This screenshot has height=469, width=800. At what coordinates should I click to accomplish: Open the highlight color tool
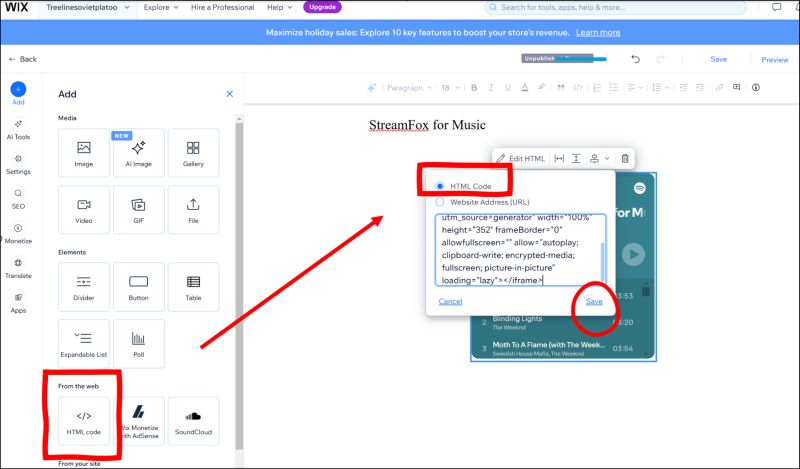click(x=541, y=87)
